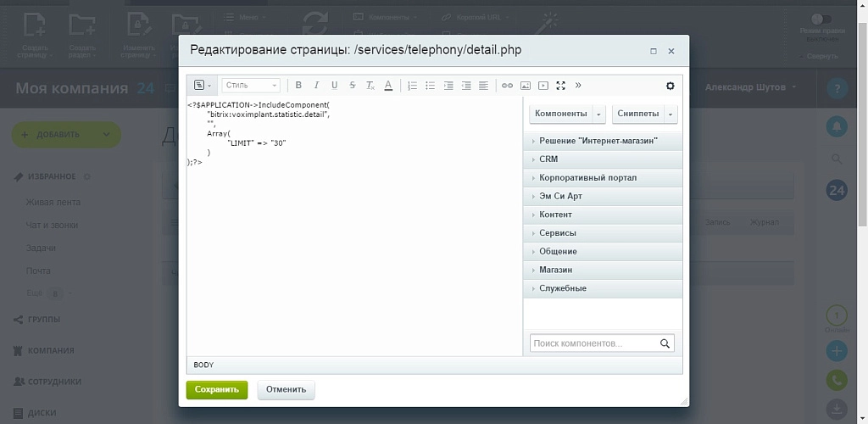Expand the Сервисы section
868x424 pixels.
pyautogui.click(x=603, y=233)
